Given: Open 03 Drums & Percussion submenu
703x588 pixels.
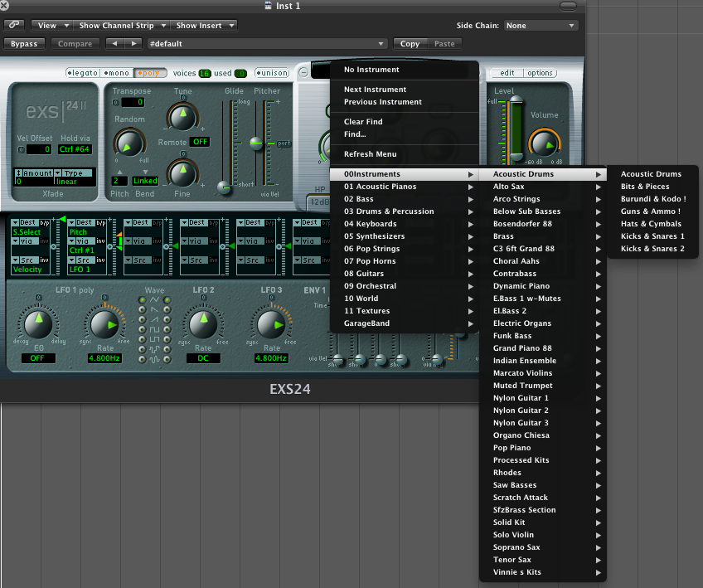Looking at the screenshot, I should [404, 211].
